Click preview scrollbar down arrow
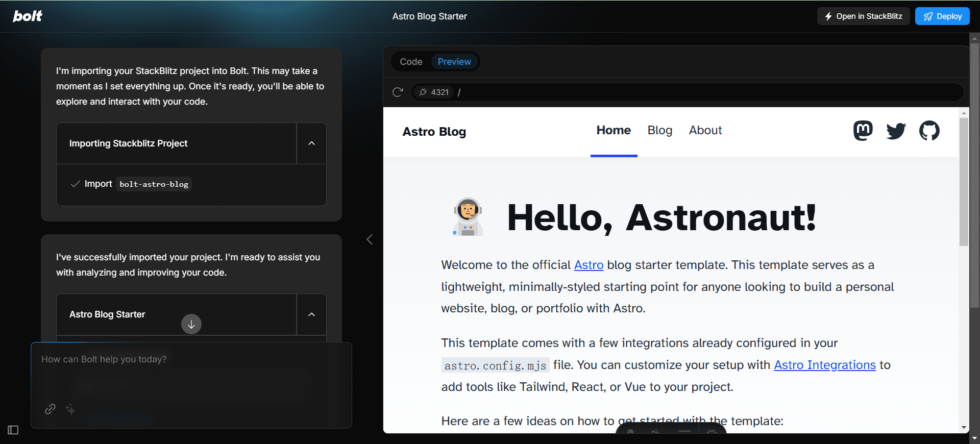The height and width of the screenshot is (444, 980). (964, 428)
